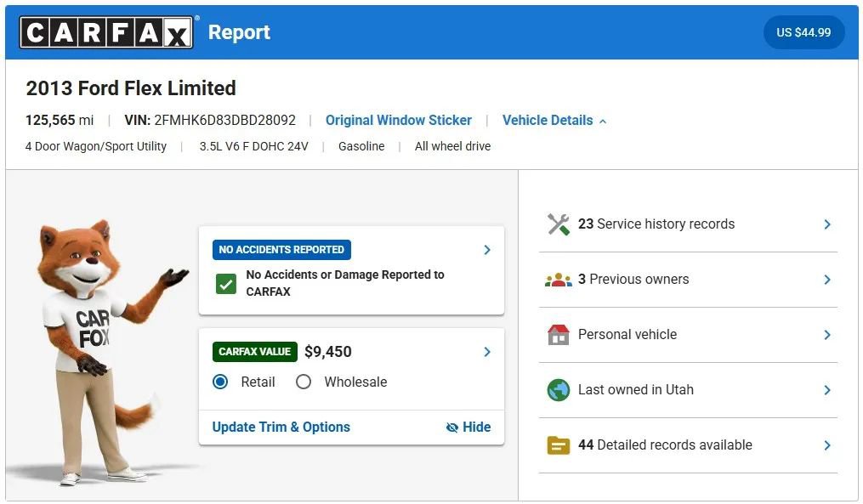The height and width of the screenshot is (504, 863).
Task: Click the red house personal vehicle icon
Action: click(x=559, y=334)
